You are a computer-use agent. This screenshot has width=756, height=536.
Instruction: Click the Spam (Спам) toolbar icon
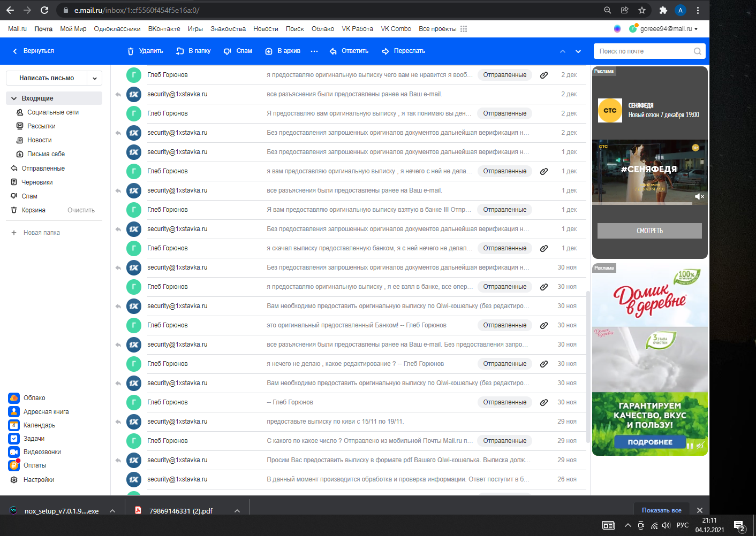coord(228,51)
